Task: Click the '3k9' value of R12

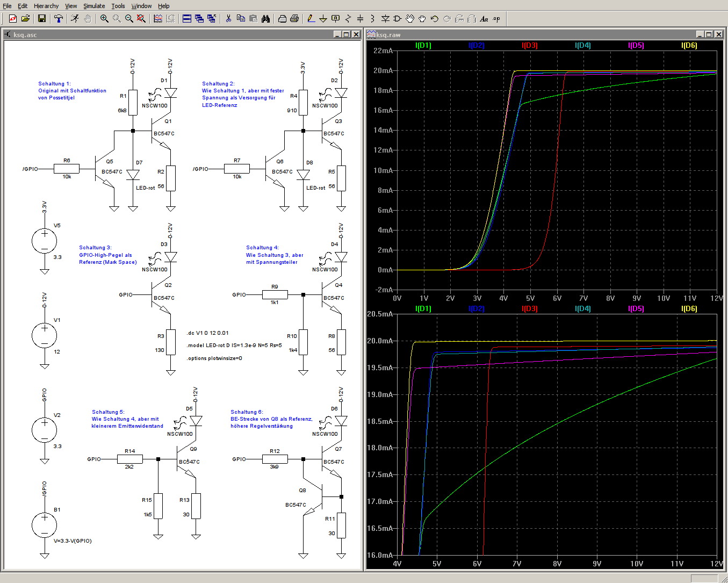Action: coord(274,467)
